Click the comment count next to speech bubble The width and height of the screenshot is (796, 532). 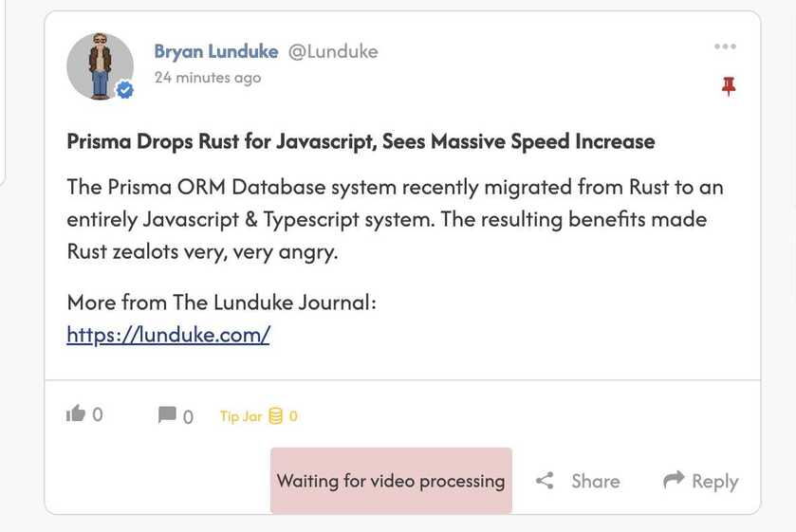pos(188,416)
